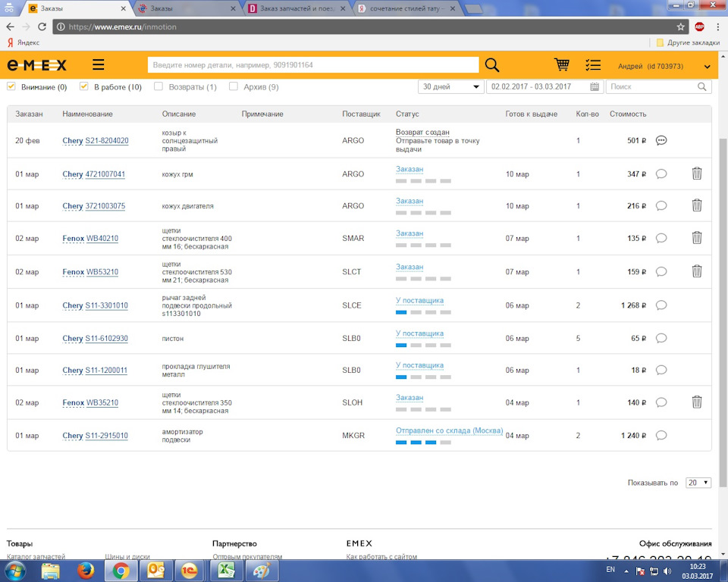
Task: Open Другие закладки bookmarks folder
Action: coord(688,42)
